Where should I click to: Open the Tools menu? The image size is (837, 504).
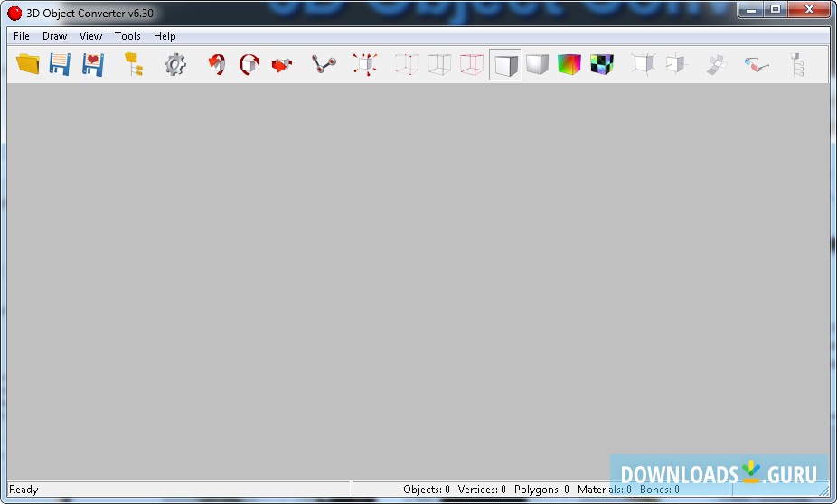click(x=127, y=36)
